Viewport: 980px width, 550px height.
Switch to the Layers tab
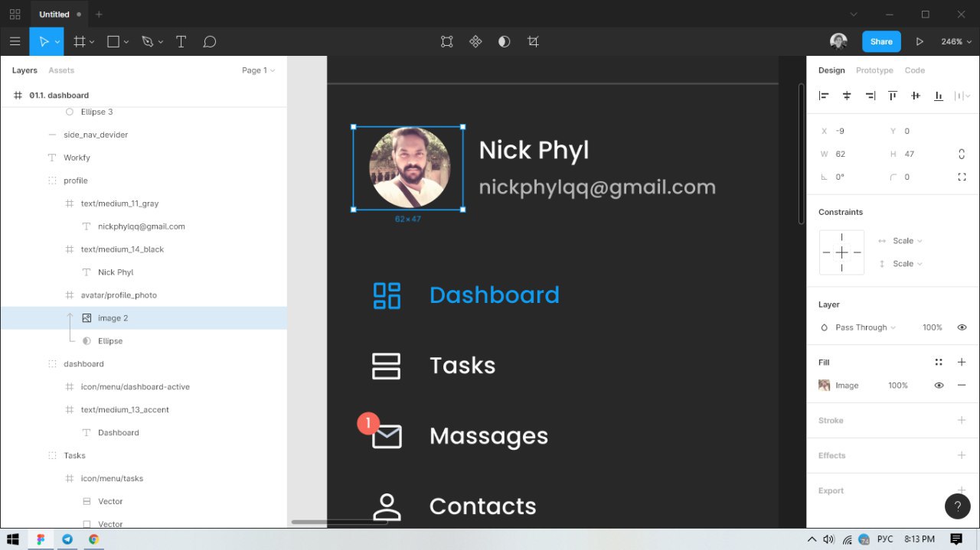[24, 70]
